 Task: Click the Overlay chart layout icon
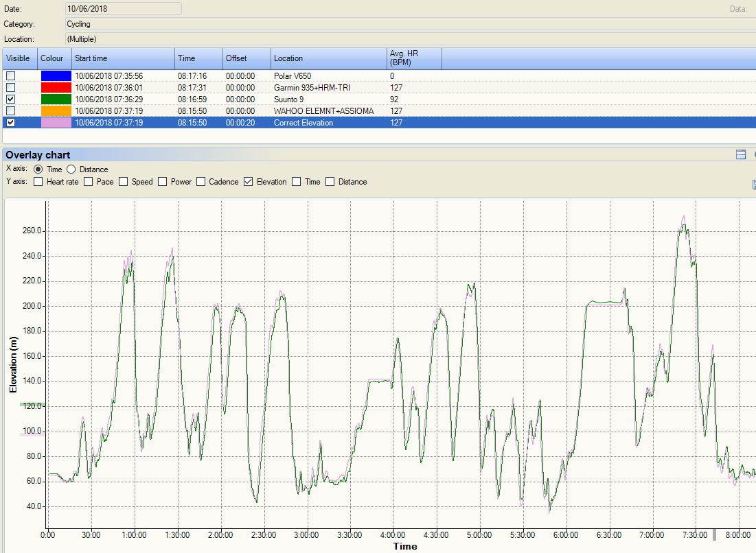[740, 154]
